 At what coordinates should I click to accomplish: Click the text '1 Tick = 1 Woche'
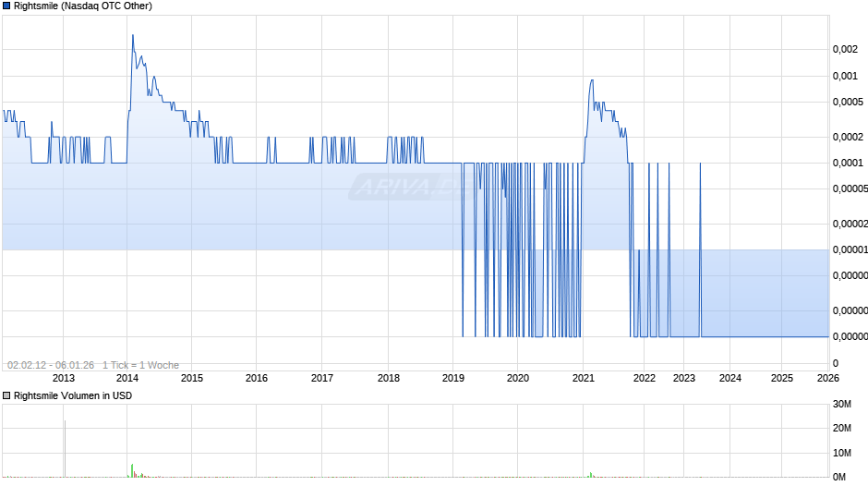[140, 365]
